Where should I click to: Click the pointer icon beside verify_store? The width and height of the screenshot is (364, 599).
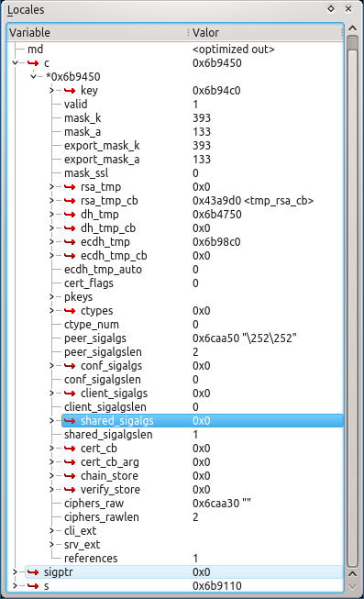click(x=70, y=489)
